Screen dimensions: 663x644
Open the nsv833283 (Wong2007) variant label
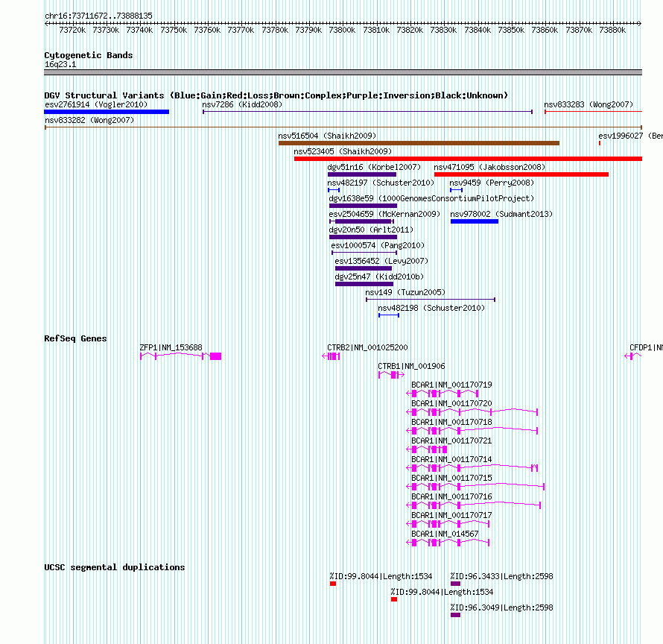(589, 104)
